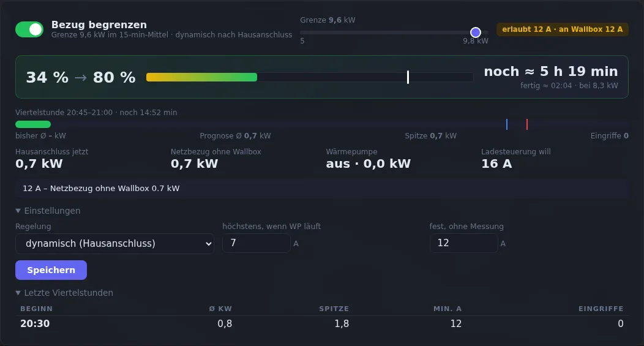The height and width of the screenshot is (346, 644).
Task: Click the Grenze slider handle
Action: (x=475, y=32)
